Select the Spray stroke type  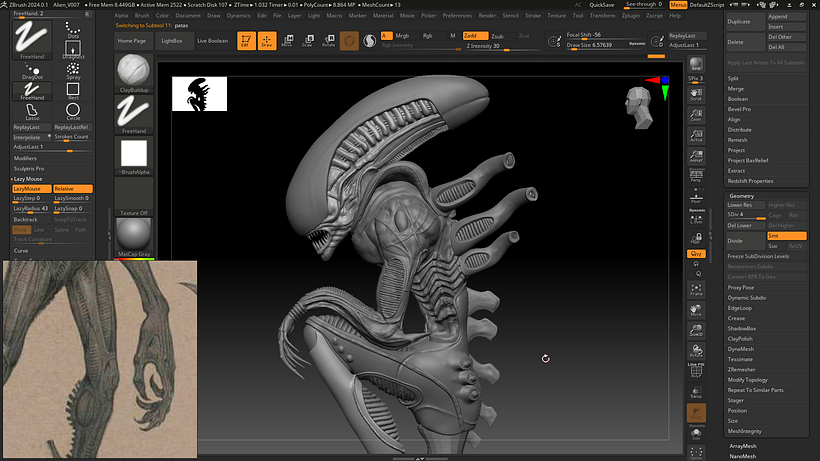click(x=73, y=71)
